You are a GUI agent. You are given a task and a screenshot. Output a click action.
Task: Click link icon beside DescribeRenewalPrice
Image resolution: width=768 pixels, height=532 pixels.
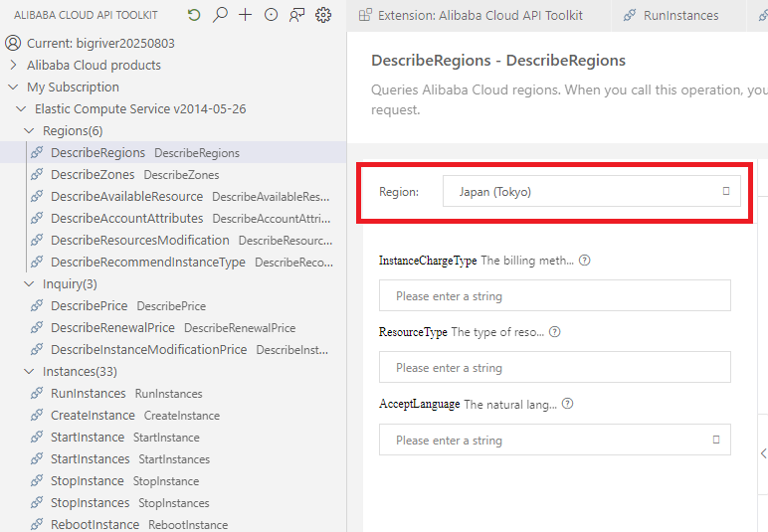37,327
